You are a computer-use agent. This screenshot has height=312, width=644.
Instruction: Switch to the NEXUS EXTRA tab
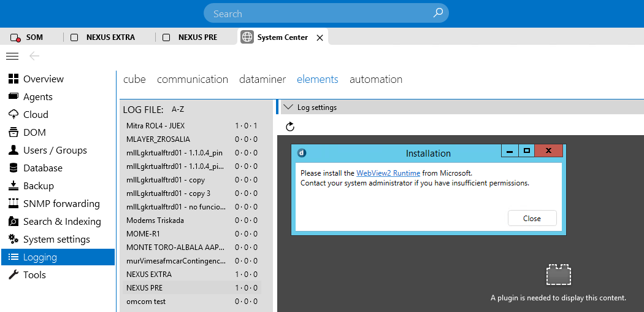(110, 37)
